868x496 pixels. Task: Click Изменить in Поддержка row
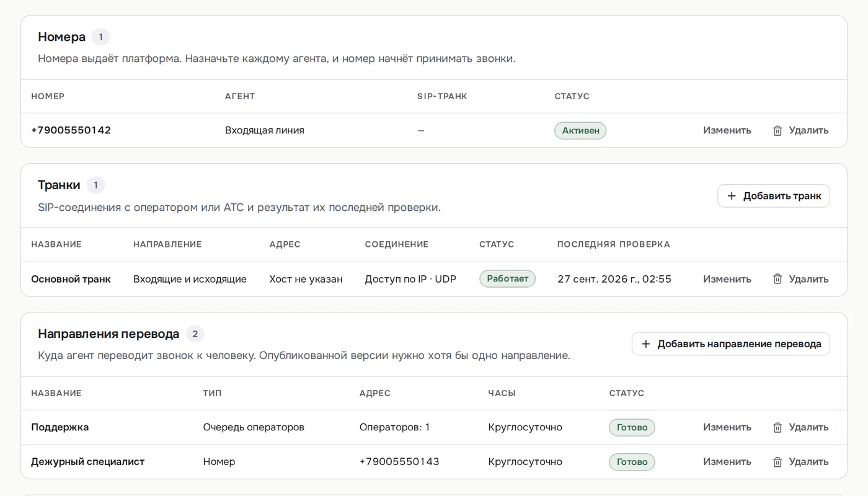[x=727, y=427]
